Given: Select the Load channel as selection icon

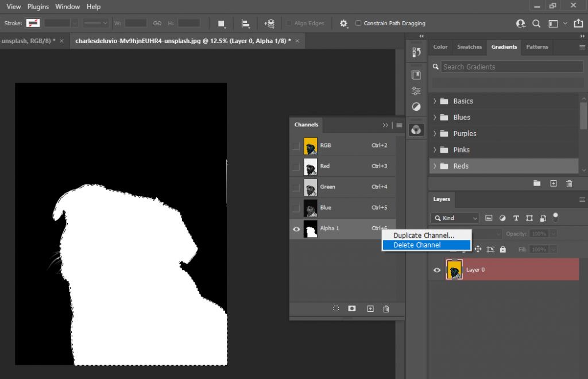Looking at the screenshot, I should tap(335, 308).
